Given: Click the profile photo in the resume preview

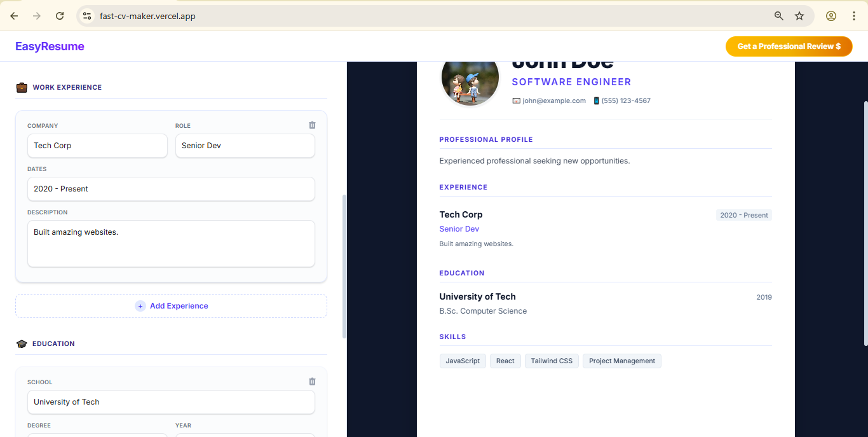Looking at the screenshot, I should tap(470, 76).
